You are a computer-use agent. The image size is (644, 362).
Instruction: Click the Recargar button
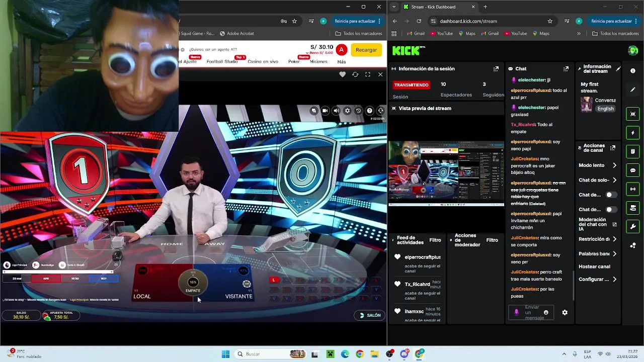366,50
